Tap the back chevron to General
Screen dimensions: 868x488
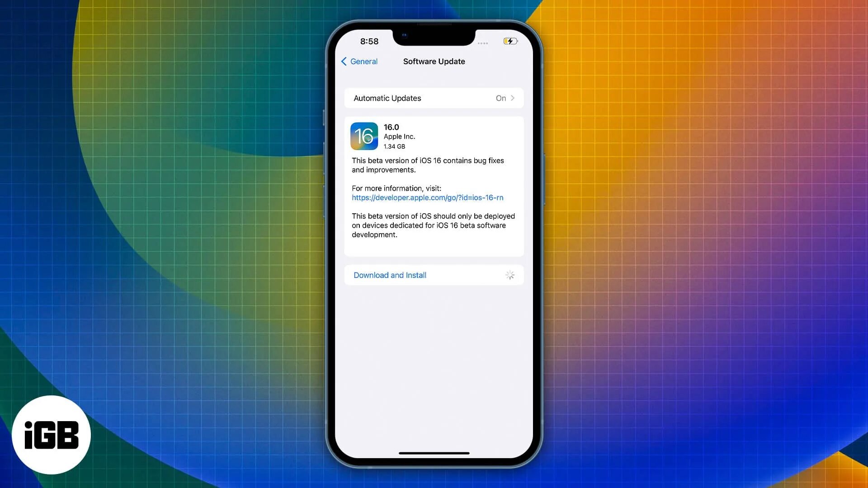tap(344, 61)
